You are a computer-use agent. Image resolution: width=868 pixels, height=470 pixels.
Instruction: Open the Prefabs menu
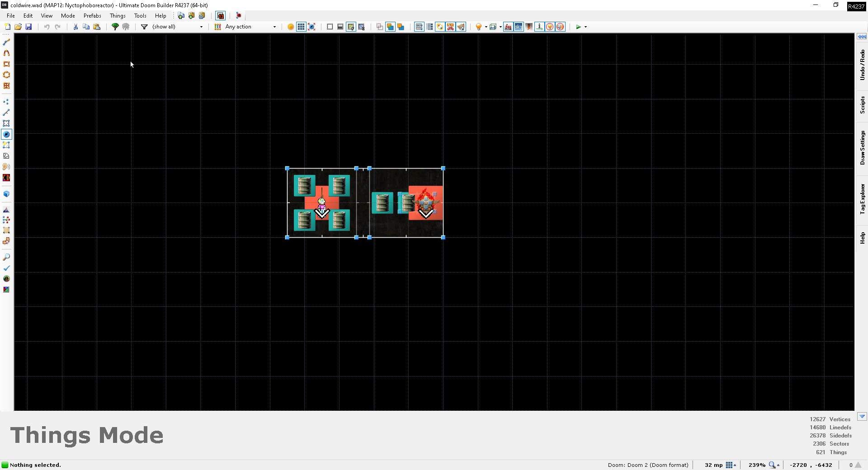(x=92, y=15)
